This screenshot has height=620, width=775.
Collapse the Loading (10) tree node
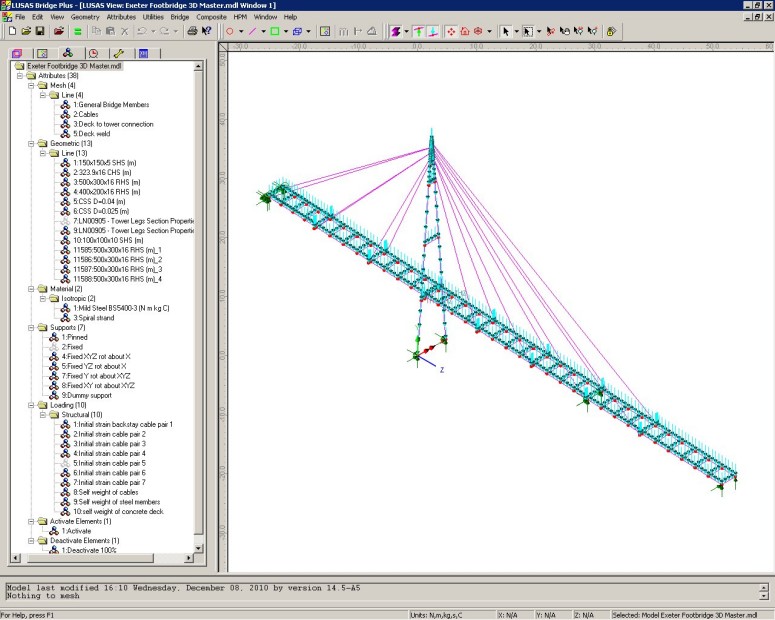pyautogui.click(x=31, y=404)
